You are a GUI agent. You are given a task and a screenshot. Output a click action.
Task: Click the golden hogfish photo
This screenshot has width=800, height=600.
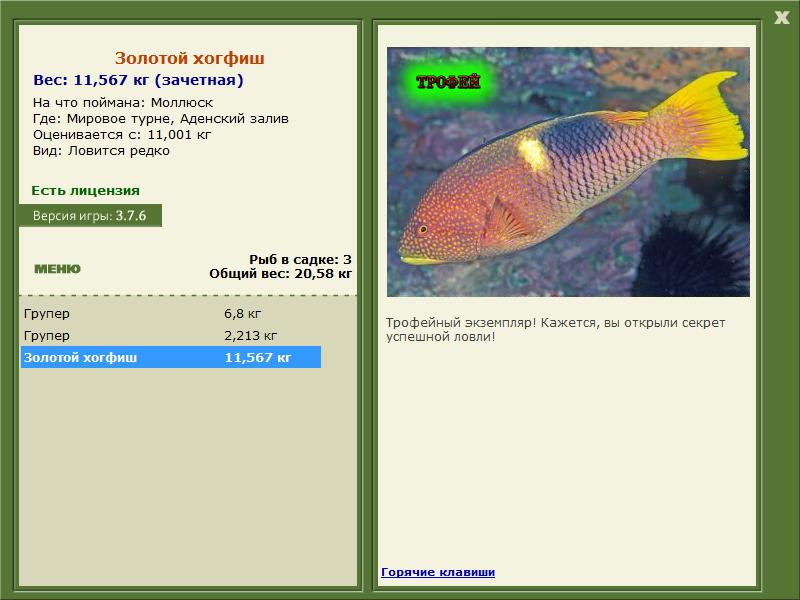click(568, 172)
